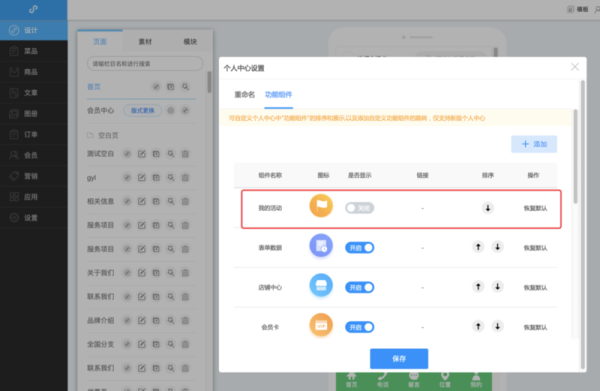This screenshot has width=600, height=391.
Task: Restore default for 会员卡 row
Action: (x=535, y=327)
